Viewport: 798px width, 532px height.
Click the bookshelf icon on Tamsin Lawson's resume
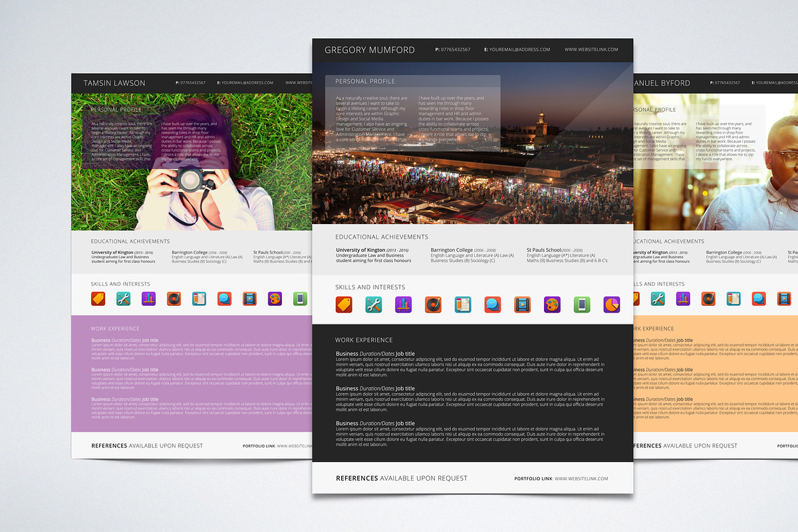(x=149, y=299)
